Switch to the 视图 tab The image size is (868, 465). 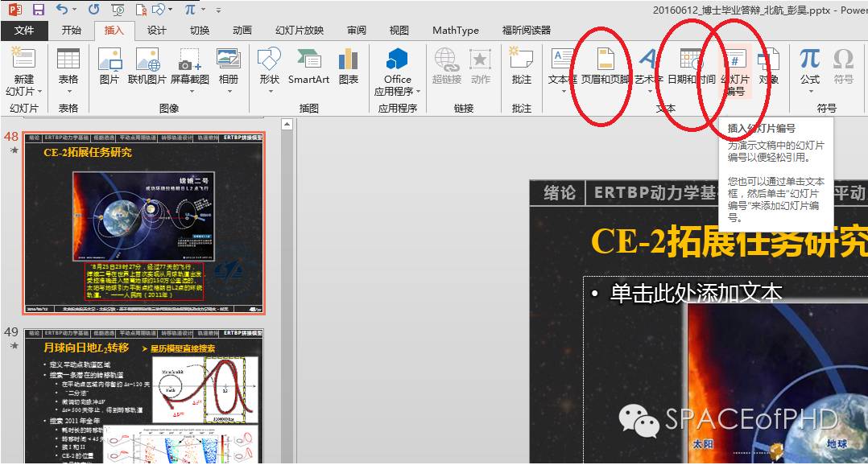(x=399, y=31)
